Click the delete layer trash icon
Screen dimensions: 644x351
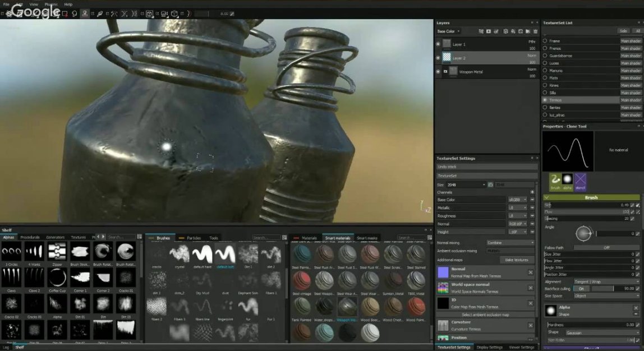[536, 31]
